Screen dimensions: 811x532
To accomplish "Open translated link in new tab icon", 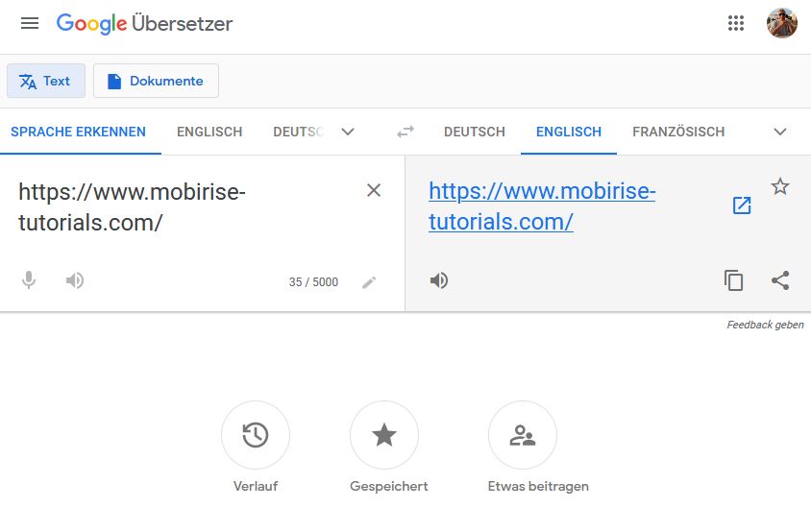I will click(x=742, y=206).
